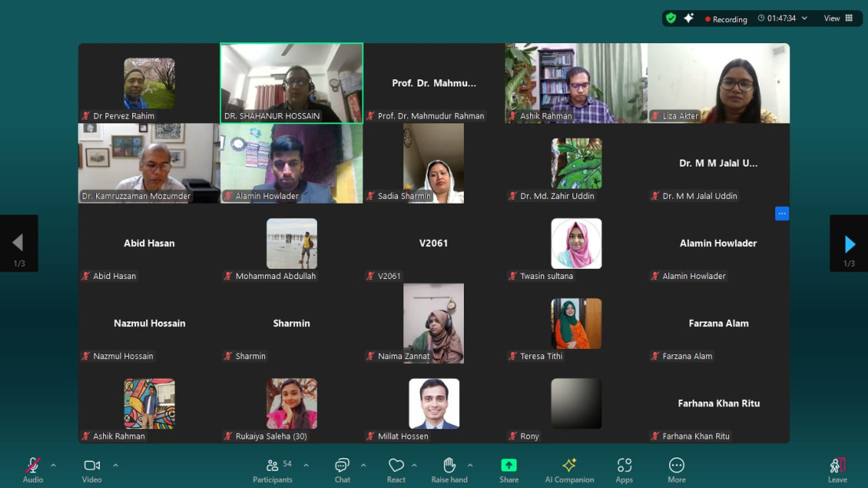The height and width of the screenshot is (488, 868).
Task: Open the Participants panel
Action: [272, 469]
